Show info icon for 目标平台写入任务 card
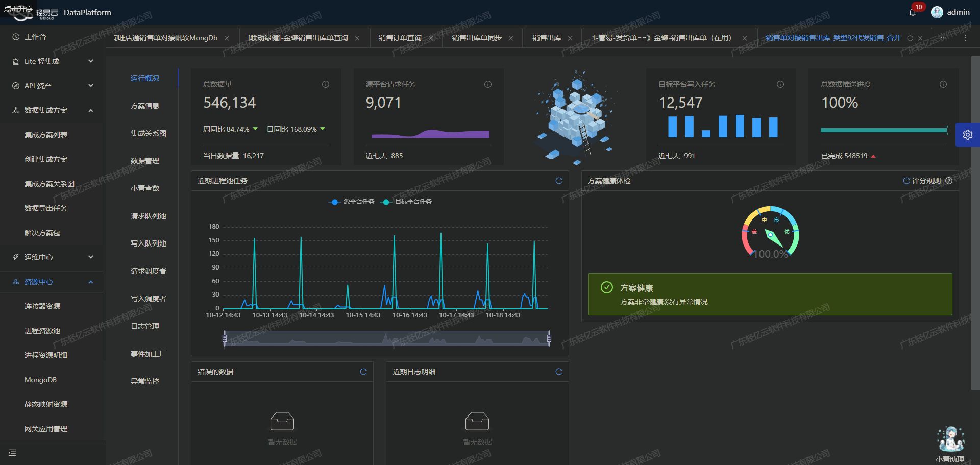Image resolution: width=980 pixels, height=465 pixels. tap(780, 84)
